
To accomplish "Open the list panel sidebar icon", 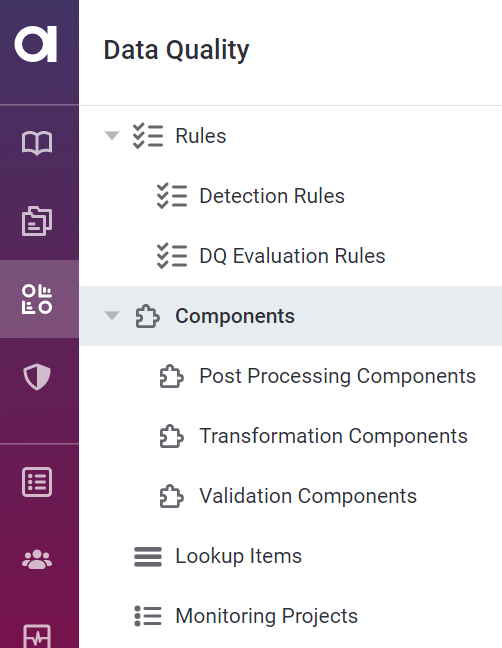I will pos(37,482).
